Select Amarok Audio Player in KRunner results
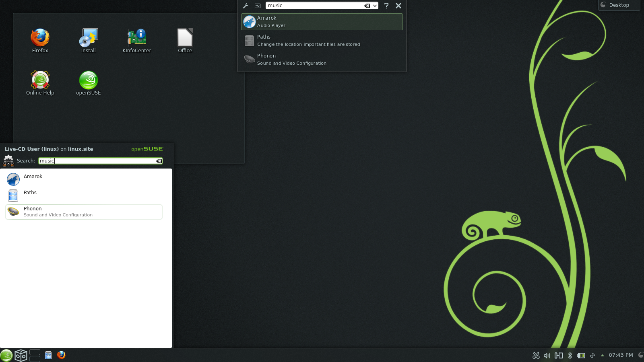Image resolution: width=644 pixels, height=362 pixels. click(x=322, y=22)
